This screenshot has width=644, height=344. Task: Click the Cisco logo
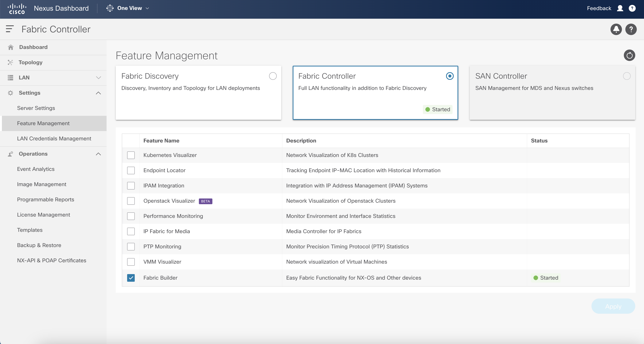pos(17,9)
